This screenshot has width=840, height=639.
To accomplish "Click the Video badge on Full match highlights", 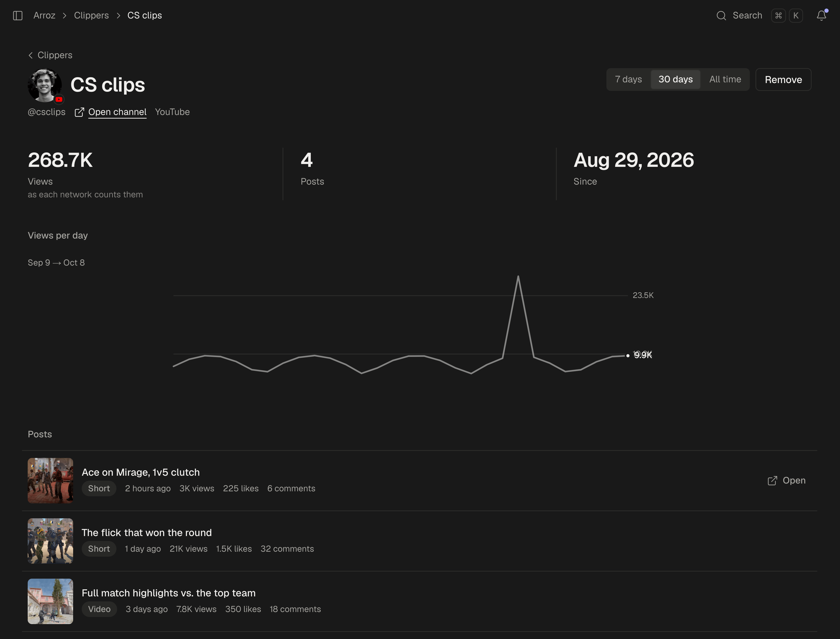I will pos(99,609).
